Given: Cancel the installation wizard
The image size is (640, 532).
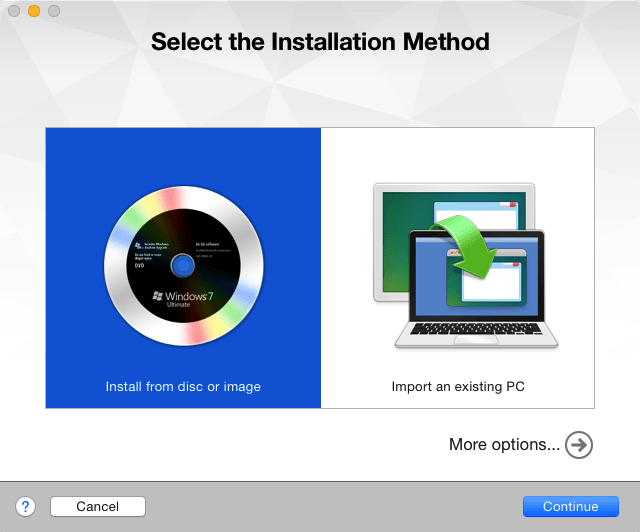Looking at the screenshot, I should click(98, 507).
